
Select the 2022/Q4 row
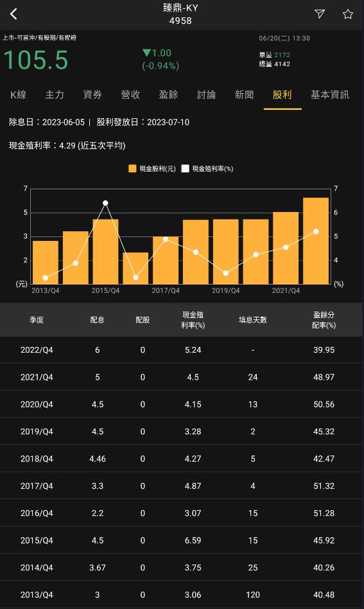click(x=182, y=350)
